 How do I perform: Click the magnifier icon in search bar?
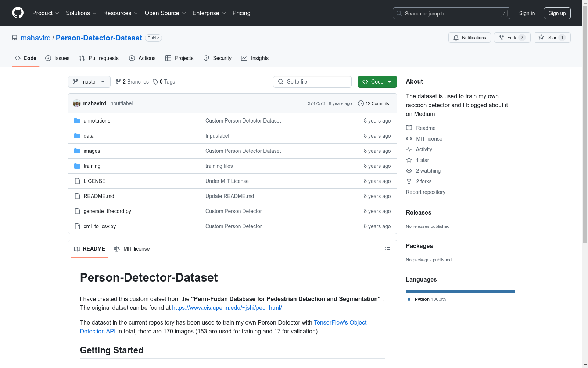click(x=399, y=13)
